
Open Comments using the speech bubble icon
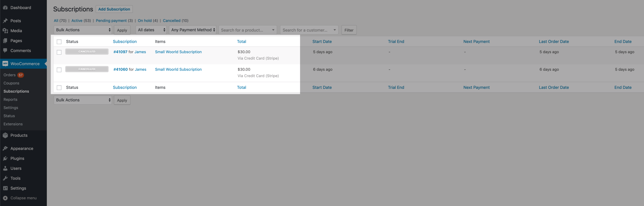tap(6, 50)
